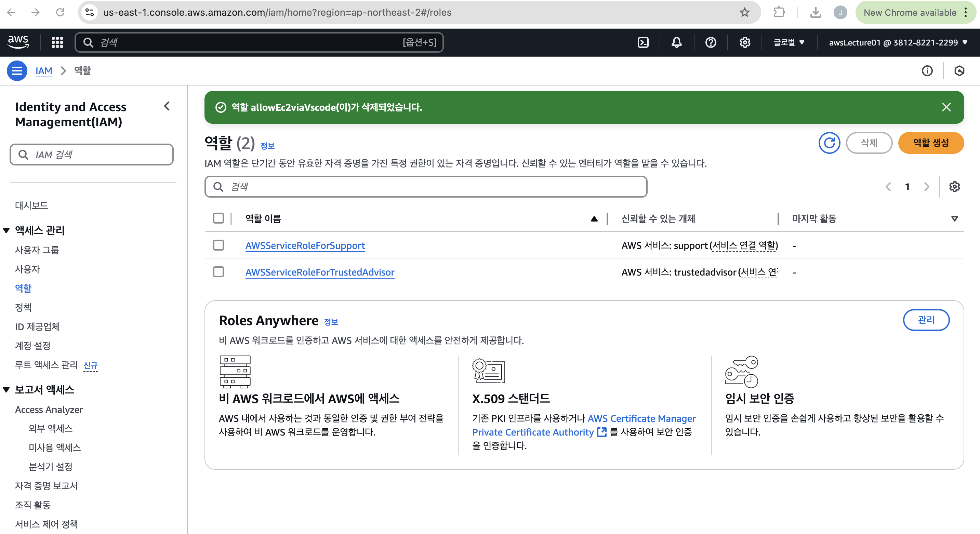Open the help question mark menu
The height and width of the screenshot is (534, 980).
coord(711,42)
